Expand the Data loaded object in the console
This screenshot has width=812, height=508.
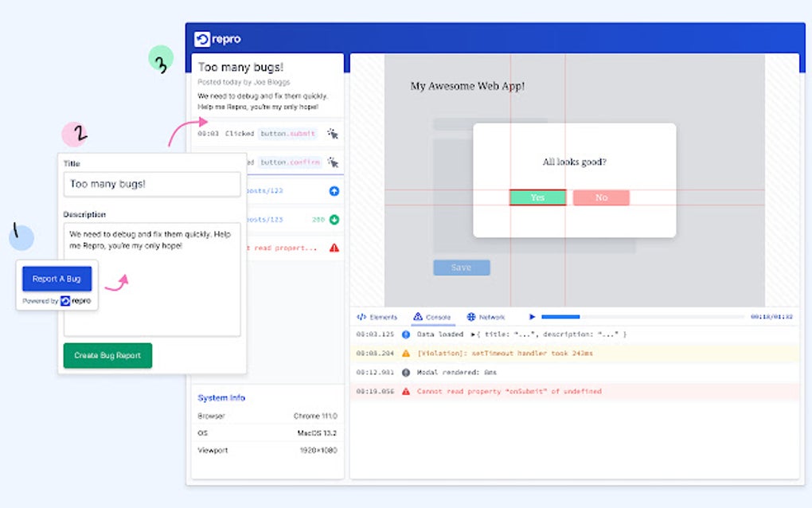click(472, 334)
